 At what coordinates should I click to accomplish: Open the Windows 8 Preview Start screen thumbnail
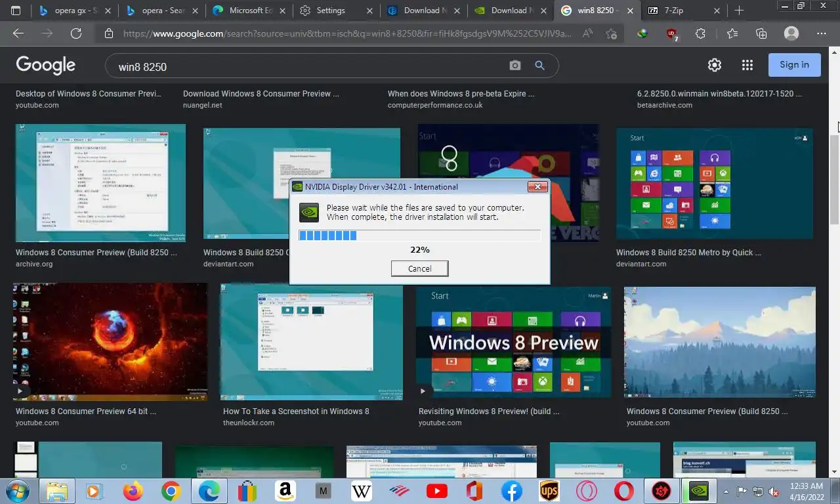point(514,341)
